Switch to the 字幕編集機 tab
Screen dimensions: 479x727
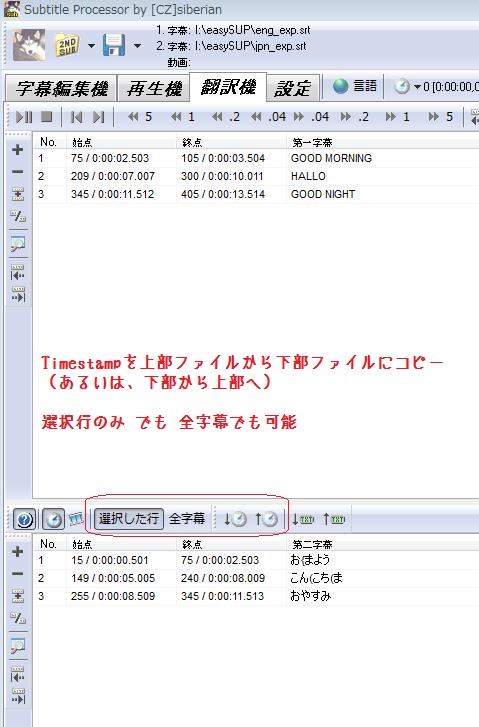(62, 88)
